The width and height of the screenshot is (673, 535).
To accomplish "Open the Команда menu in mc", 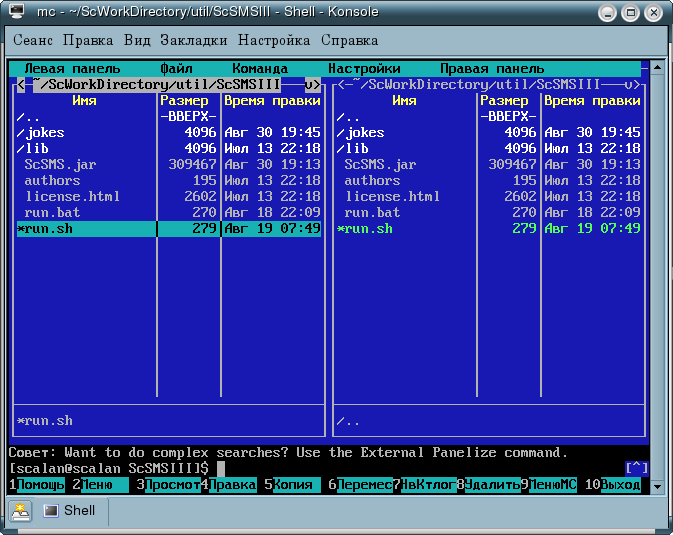I will pos(260,69).
